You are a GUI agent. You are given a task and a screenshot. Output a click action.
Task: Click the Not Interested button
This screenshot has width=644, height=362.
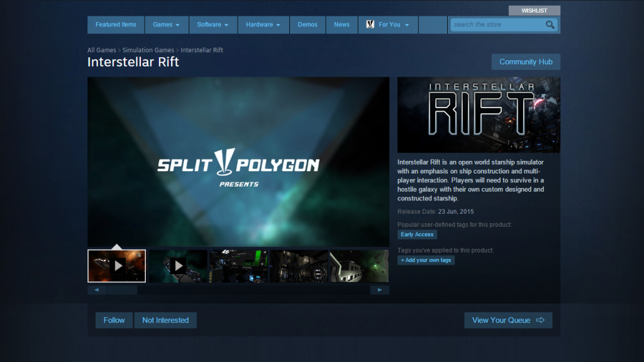coord(165,320)
